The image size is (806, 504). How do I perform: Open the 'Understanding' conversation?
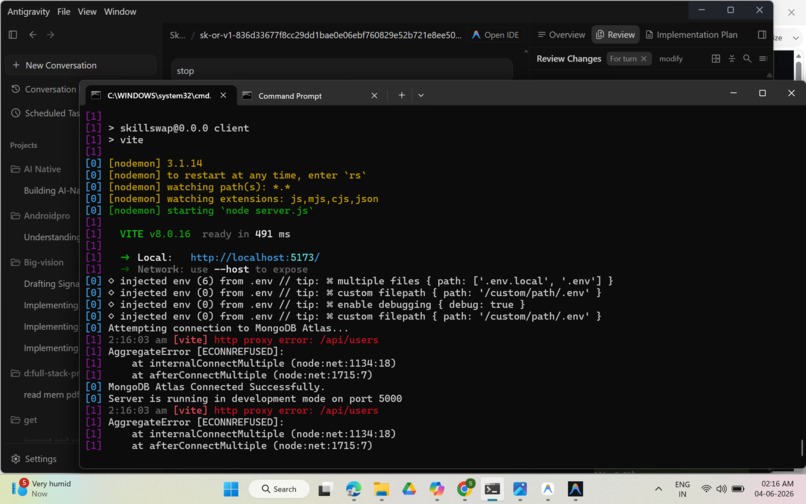tap(51, 237)
